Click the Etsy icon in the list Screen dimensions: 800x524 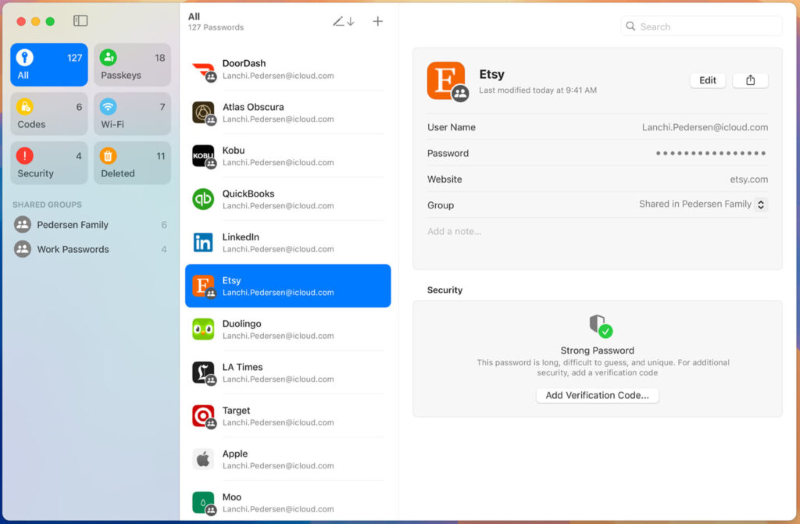203,286
